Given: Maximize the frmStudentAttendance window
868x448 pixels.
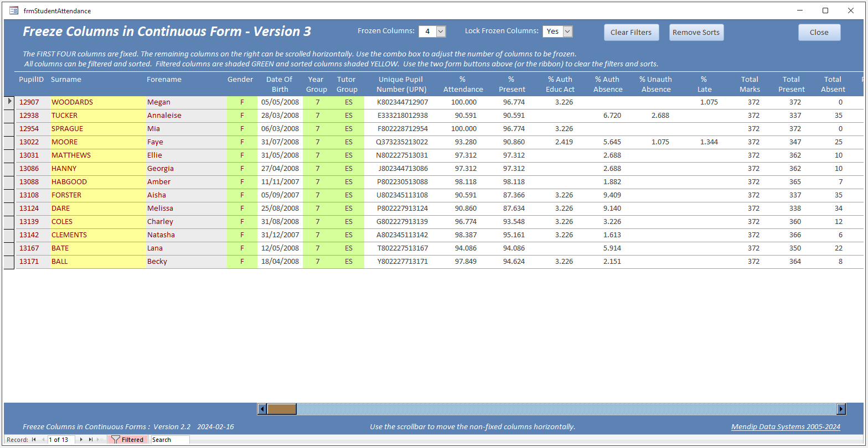Looking at the screenshot, I should point(825,11).
